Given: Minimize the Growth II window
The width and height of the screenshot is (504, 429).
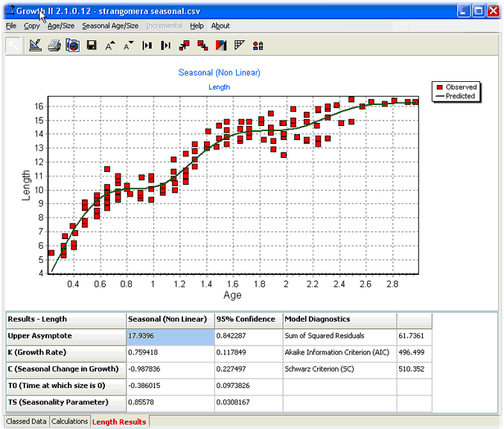Looking at the screenshot, I should tap(464, 11).
